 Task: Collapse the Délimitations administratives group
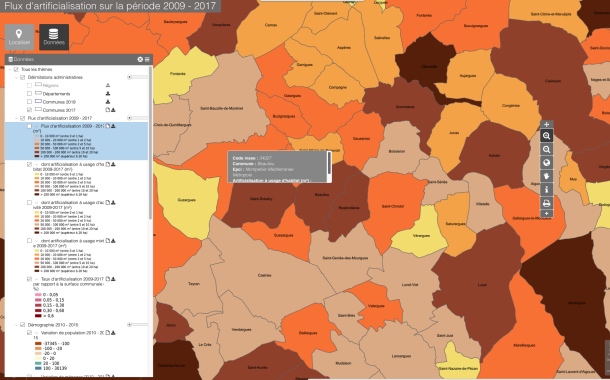[x=16, y=77]
